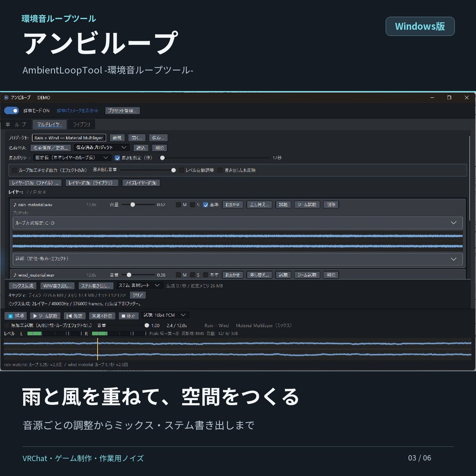476x476 pixels.
Task: Open the 保存済みプロジェクト dropdown
Action: pyautogui.click(x=102, y=147)
